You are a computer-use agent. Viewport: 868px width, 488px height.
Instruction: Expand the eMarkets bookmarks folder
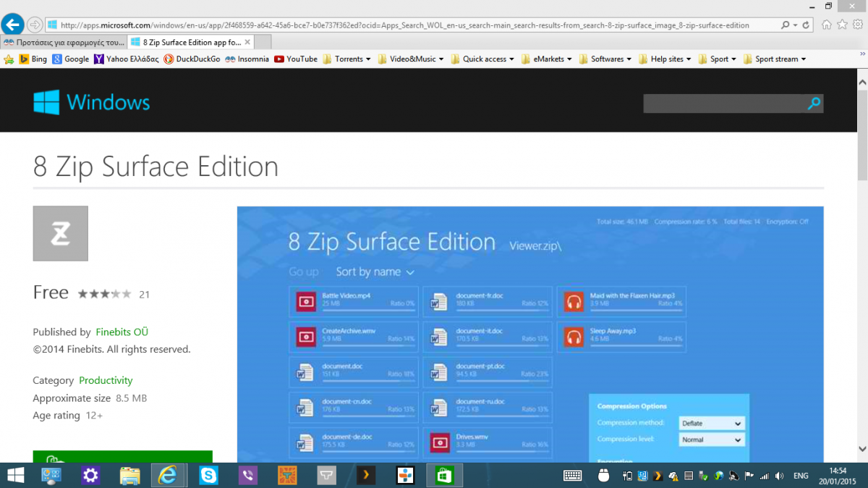coord(546,59)
